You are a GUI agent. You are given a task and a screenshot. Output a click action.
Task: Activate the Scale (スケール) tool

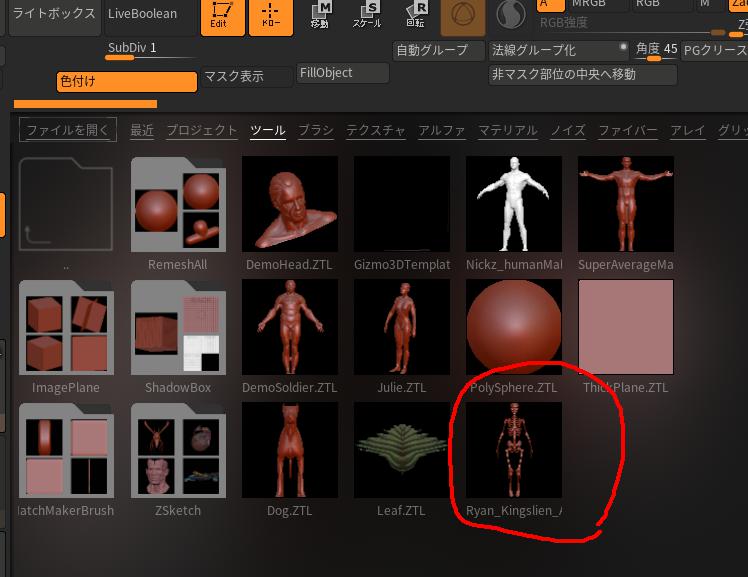(367, 15)
